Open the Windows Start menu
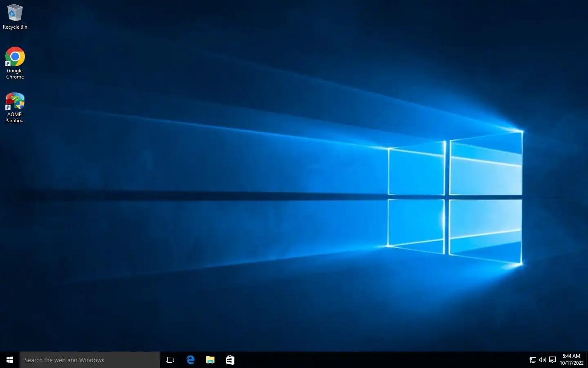Image resolution: width=588 pixels, height=368 pixels. pos(10,360)
